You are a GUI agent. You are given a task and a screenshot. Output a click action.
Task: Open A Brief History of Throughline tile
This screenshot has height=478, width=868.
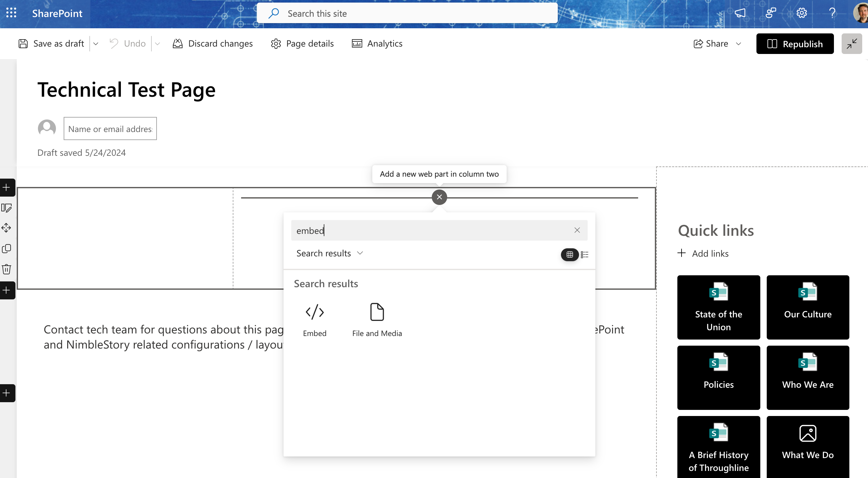point(719,447)
